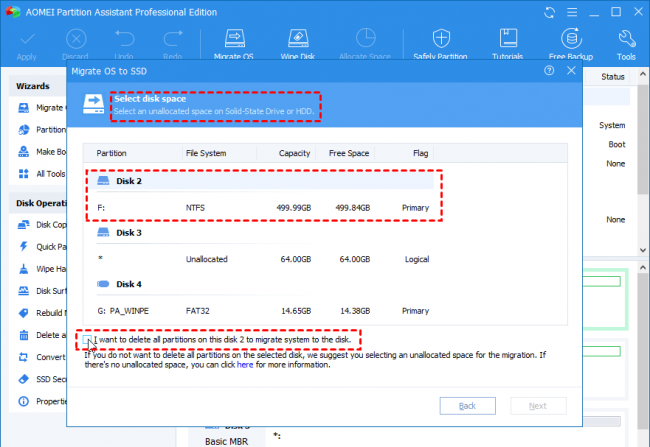Select the Unallocated 64.00GB partition row

265,259
